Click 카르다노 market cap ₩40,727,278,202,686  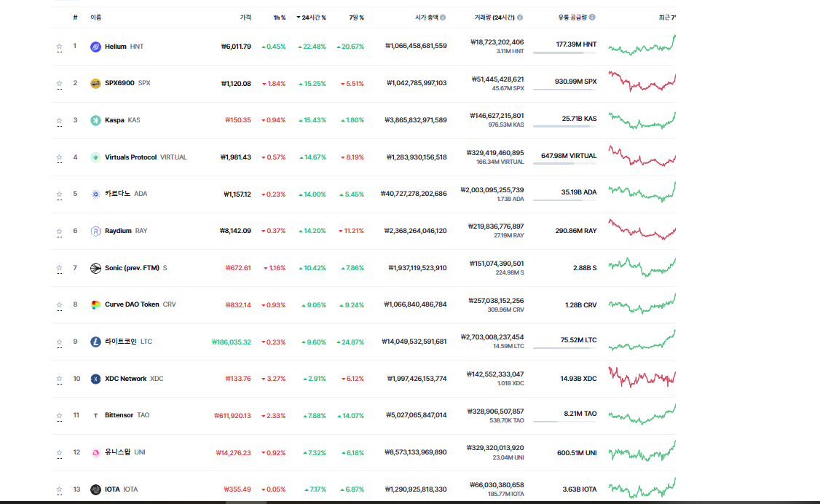click(414, 194)
